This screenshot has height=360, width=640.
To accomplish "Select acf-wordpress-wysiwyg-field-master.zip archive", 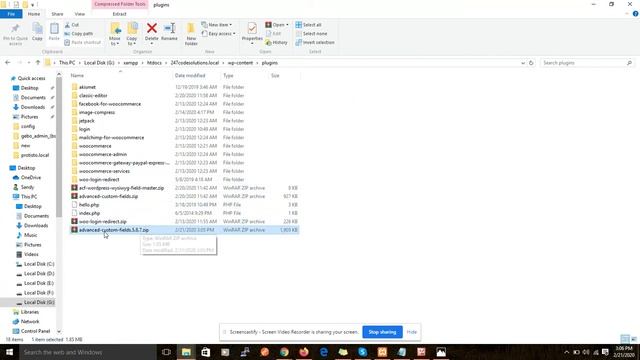I will tap(122, 188).
